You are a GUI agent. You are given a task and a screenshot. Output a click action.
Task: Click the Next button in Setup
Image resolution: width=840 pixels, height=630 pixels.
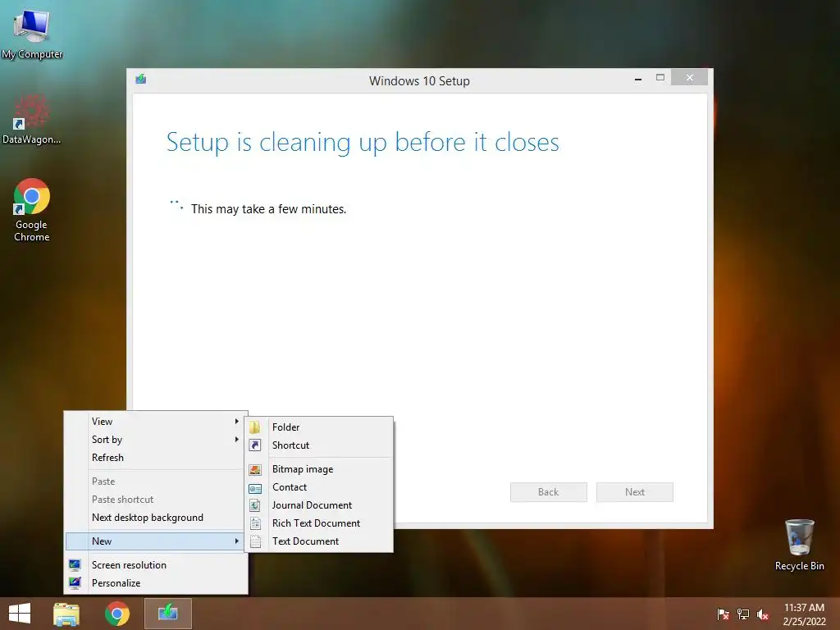[x=635, y=492]
